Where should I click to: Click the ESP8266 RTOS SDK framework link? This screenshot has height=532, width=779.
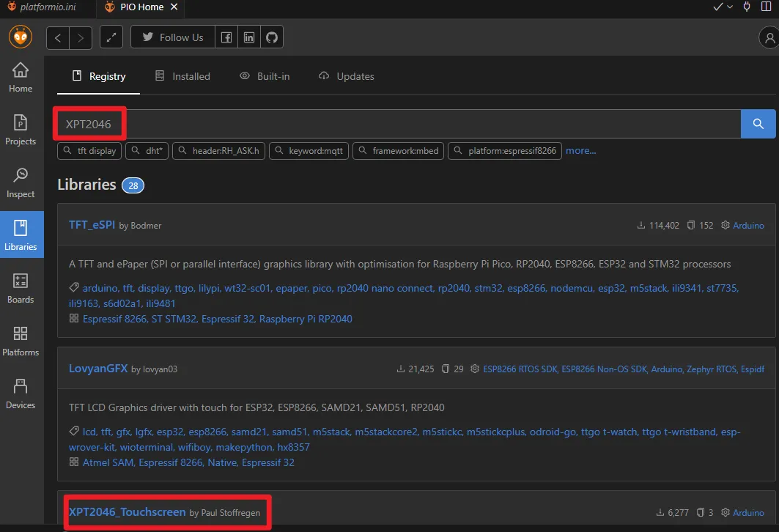(520, 369)
